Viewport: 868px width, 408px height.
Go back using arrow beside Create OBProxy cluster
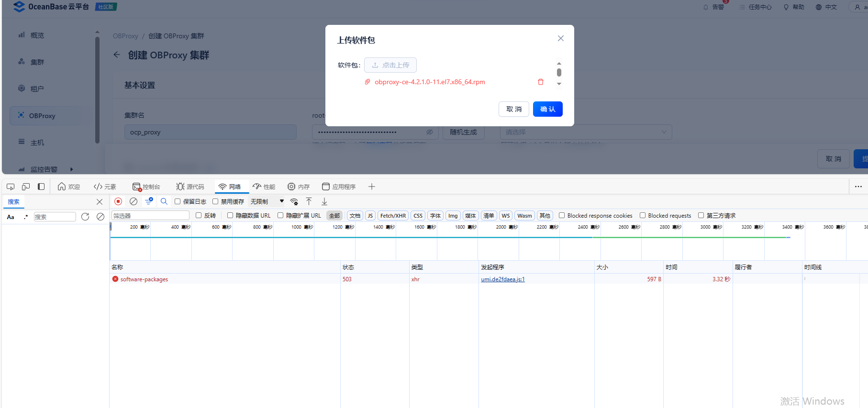[117, 55]
